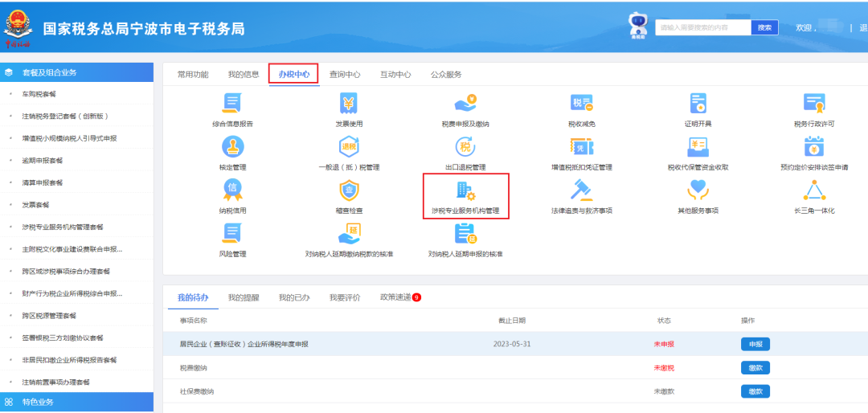This screenshot has height=413, width=868.
Task: Open the 对纳税人延期申报的核准 icon
Action: click(x=465, y=234)
